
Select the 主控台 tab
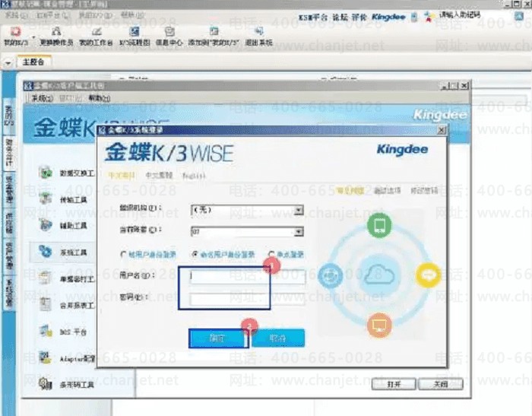point(33,62)
